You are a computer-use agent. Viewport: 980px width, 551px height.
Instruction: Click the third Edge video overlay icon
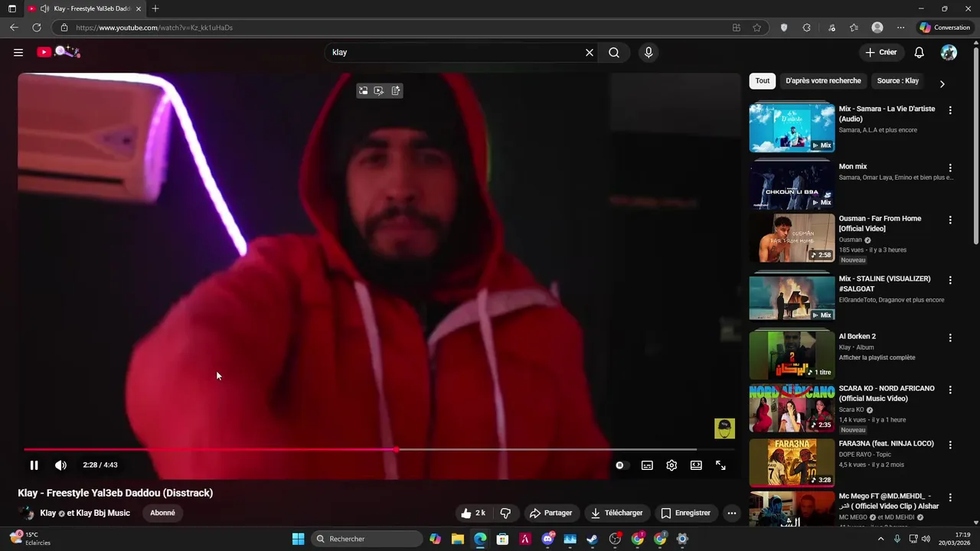pos(396,90)
